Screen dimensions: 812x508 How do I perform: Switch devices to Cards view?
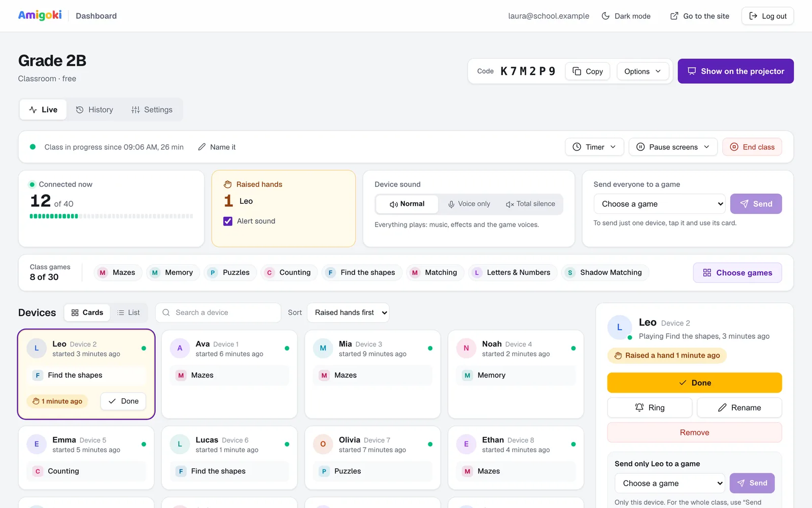[x=87, y=312]
